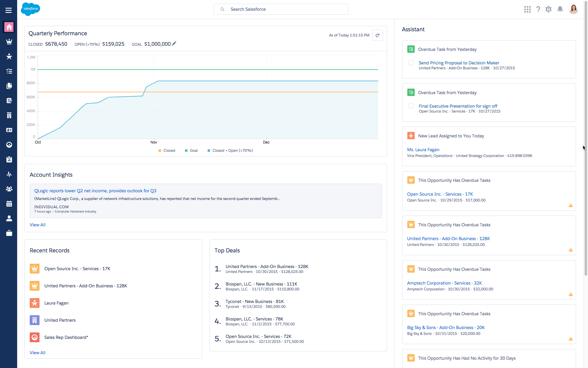Open Opportunities crown icon in sidebar
The height and width of the screenshot is (368, 588).
point(9,42)
